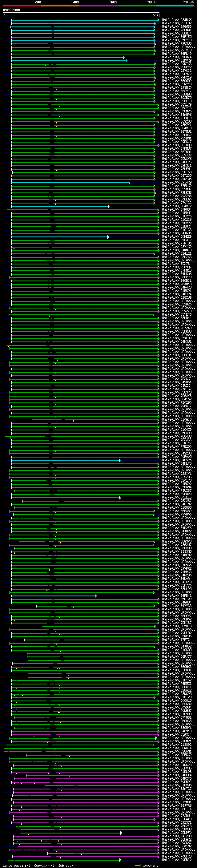Click the label UniRef100_B4FL49
This screenshot has width=197, height=868.
[x=177, y=54]
